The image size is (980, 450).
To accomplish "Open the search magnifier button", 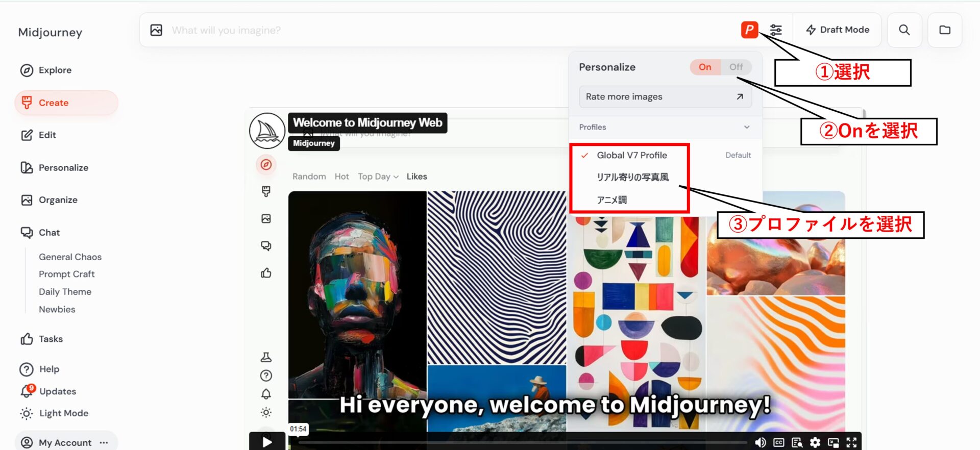I will pos(904,30).
